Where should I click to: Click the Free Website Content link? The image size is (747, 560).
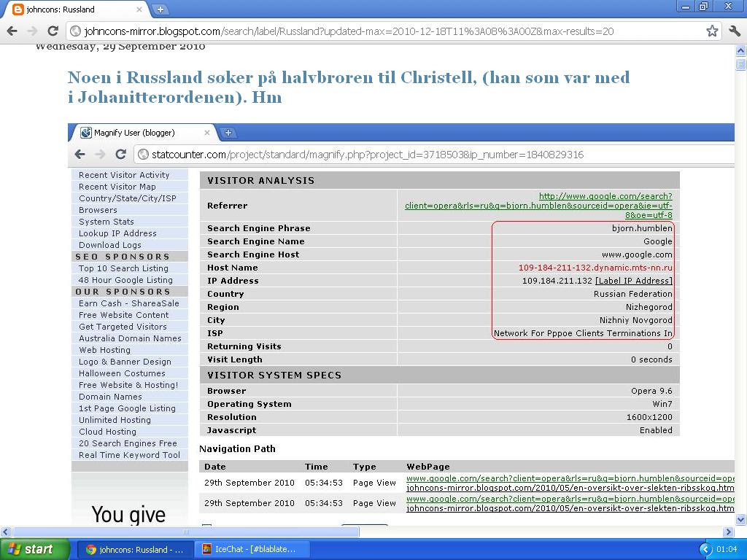click(124, 315)
